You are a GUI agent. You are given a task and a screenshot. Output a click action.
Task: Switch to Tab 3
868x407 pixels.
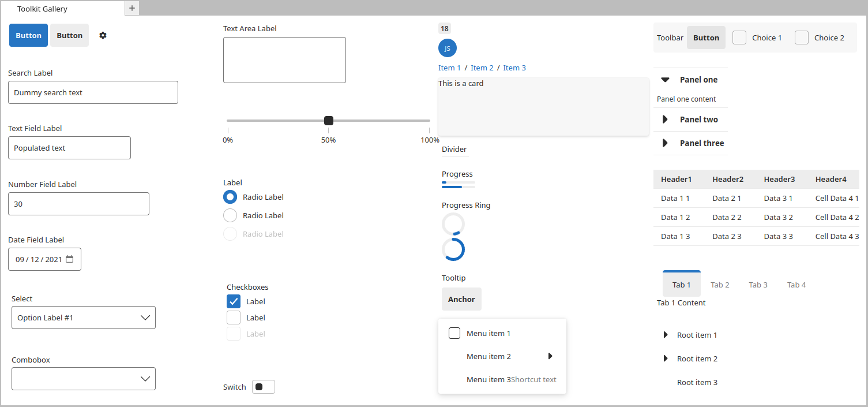tap(758, 285)
